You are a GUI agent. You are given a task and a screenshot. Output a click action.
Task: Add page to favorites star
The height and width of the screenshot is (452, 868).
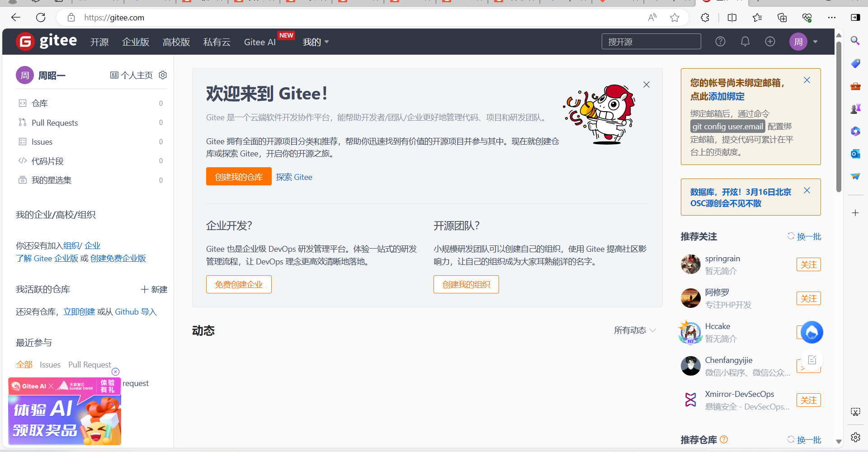click(x=675, y=18)
